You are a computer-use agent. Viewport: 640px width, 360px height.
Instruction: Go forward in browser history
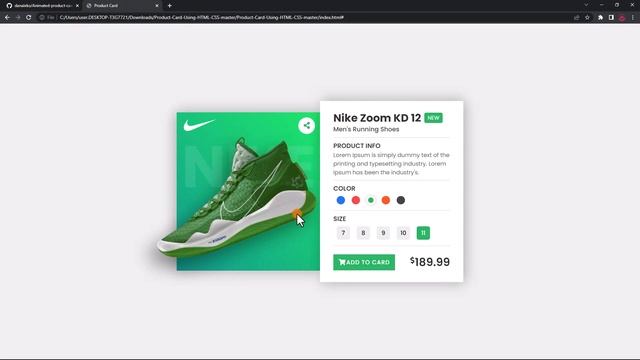18,18
